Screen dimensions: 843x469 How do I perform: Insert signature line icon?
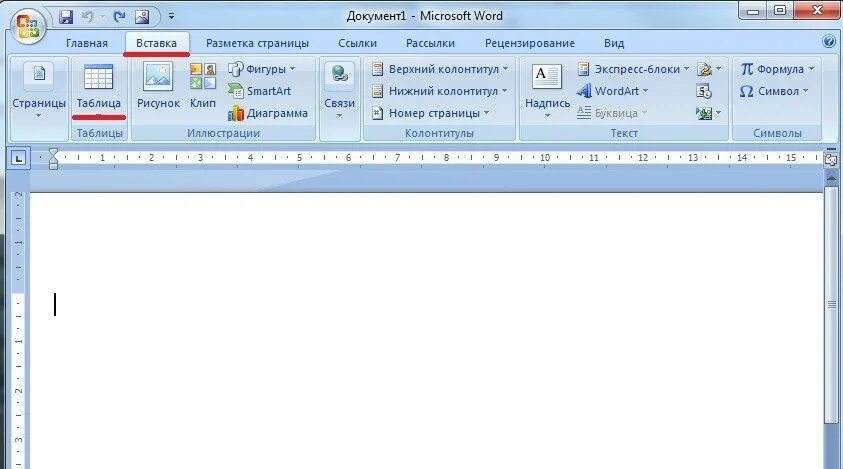709,69
